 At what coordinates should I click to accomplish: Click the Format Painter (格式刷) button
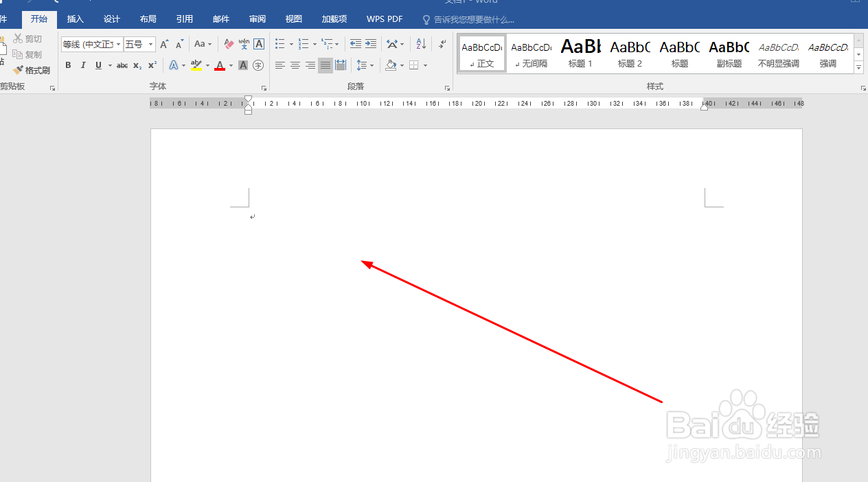(x=32, y=70)
